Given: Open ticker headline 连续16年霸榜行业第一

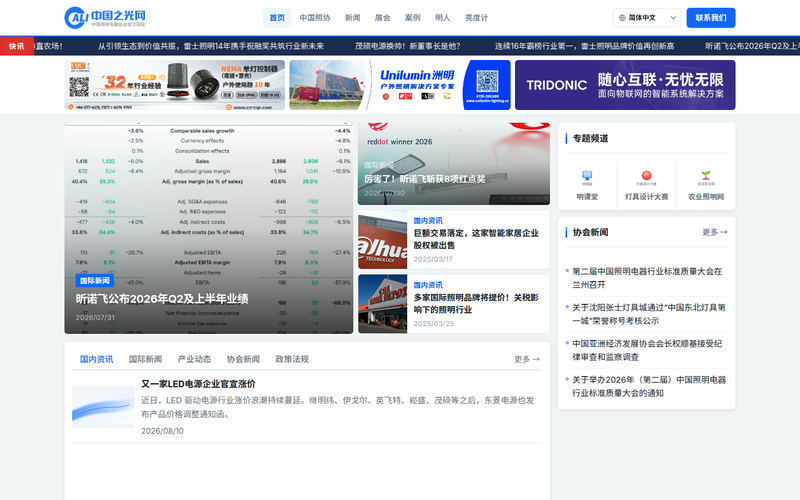Looking at the screenshot, I should click(x=584, y=46).
